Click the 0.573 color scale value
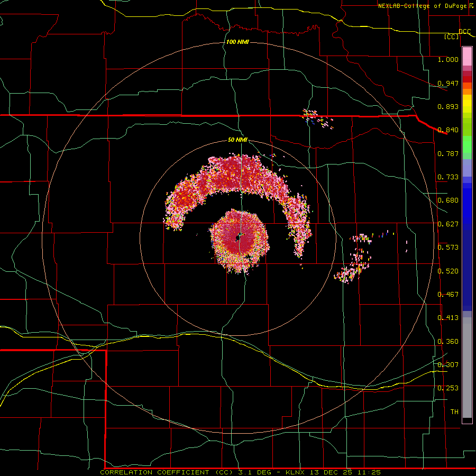Screen dimensions: 476x476 point(448,248)
